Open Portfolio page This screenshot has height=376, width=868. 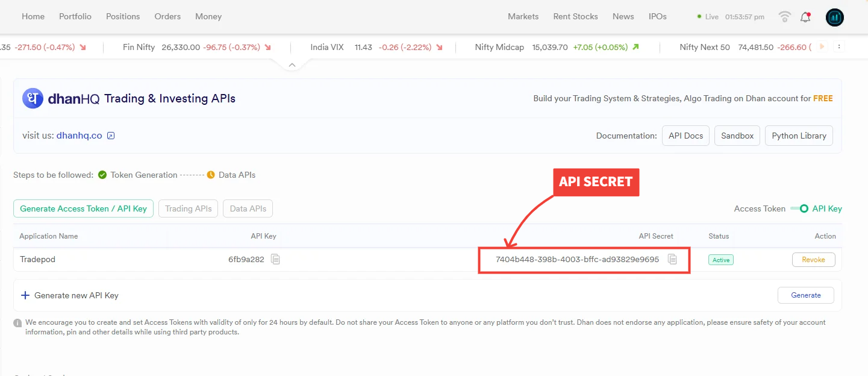(75, 16)
